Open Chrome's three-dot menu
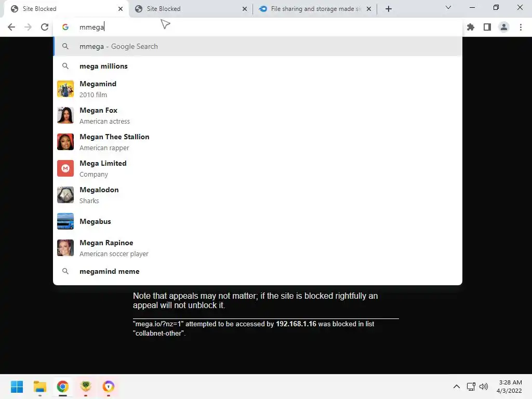This screenshot has width=532, height=399. pyautogui.click(x=521, y=27)
